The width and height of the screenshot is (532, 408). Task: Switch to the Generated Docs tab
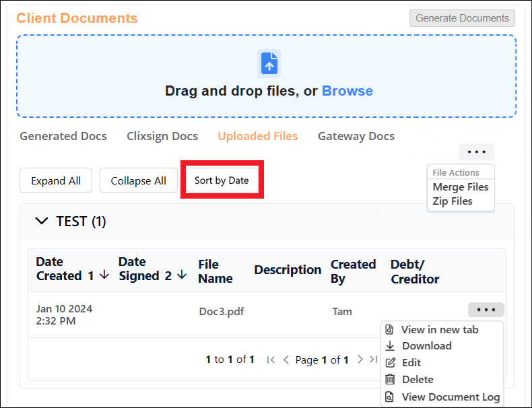coord(63,136)
